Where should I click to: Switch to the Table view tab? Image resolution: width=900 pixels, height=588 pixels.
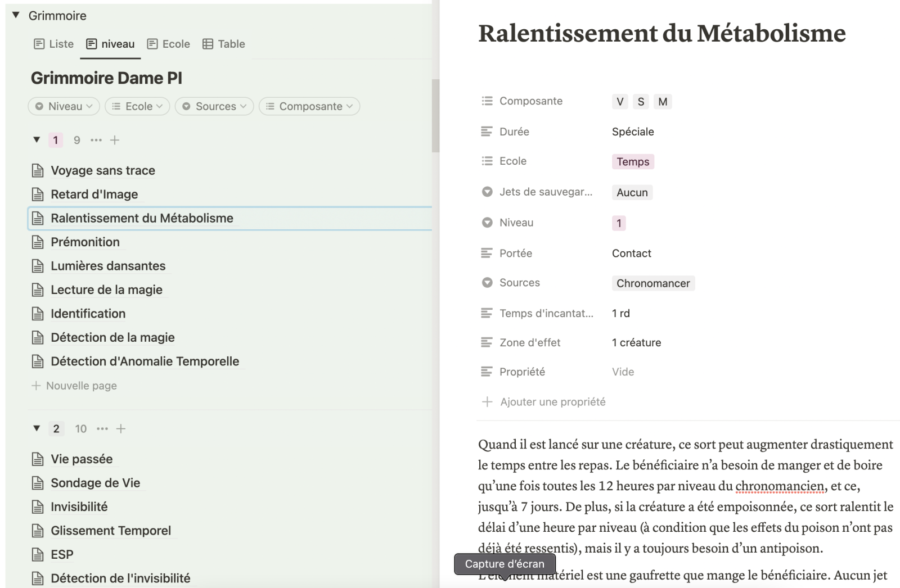click(224, 44)
